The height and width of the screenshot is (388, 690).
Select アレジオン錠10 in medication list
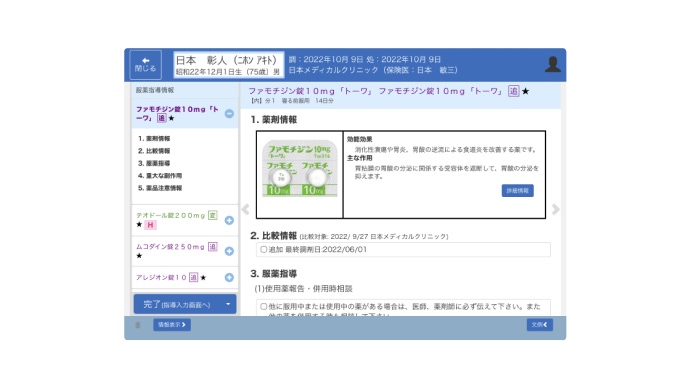coord(161,277)
